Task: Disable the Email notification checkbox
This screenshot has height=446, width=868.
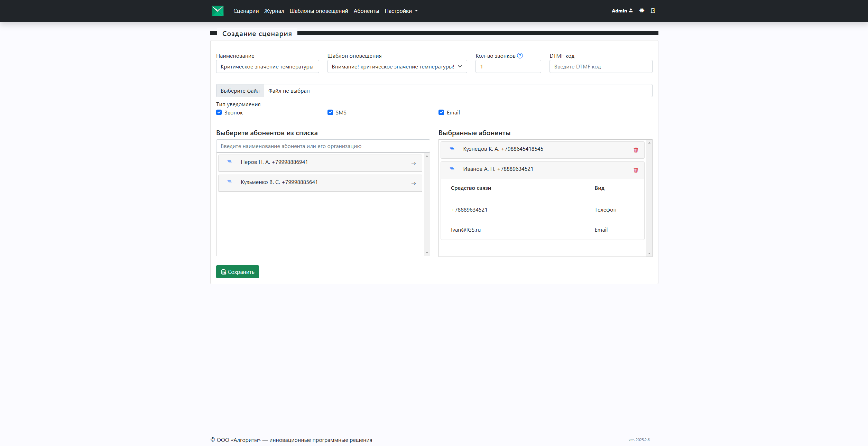Action: pyautogui.click(x=441, y=112)
